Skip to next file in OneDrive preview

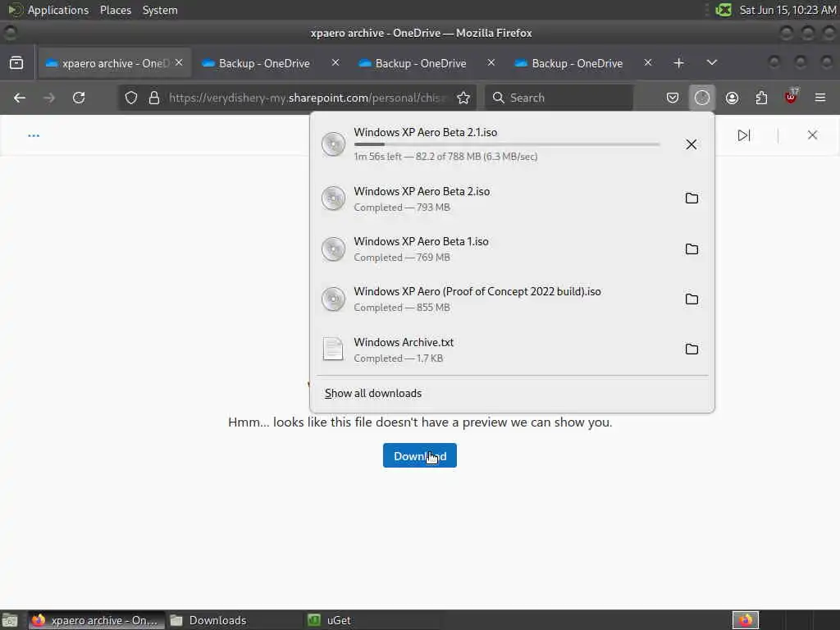pos(743,135)
